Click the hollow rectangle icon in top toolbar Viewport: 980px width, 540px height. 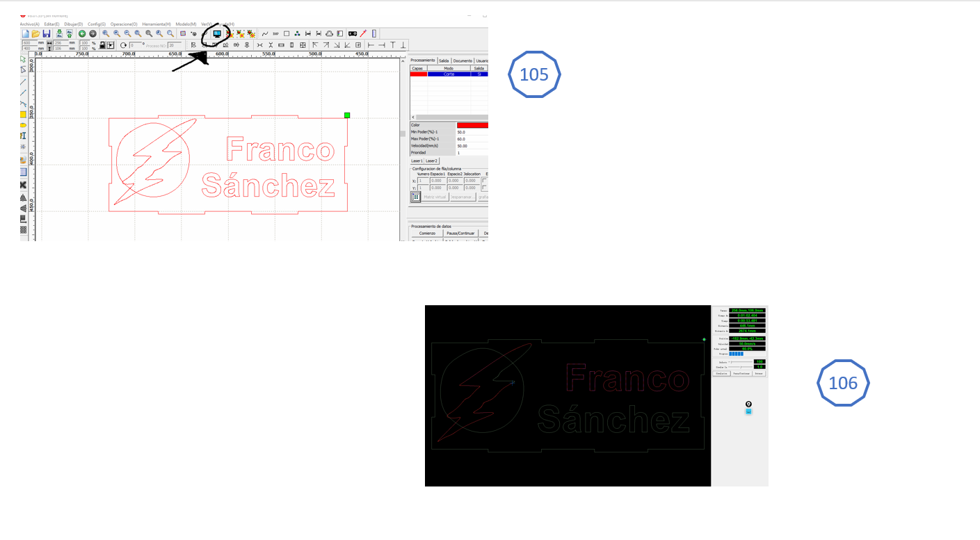coord(286,33)
